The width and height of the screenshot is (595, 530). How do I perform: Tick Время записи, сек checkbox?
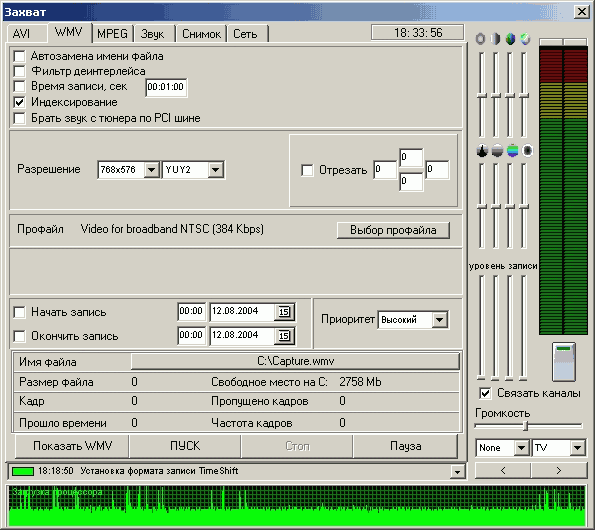click(x=19, y=86)
